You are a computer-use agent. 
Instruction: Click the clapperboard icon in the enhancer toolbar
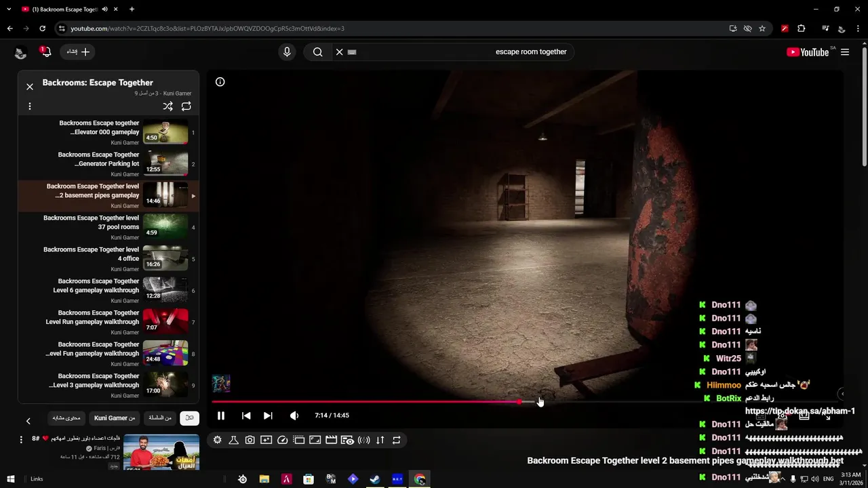332,440
